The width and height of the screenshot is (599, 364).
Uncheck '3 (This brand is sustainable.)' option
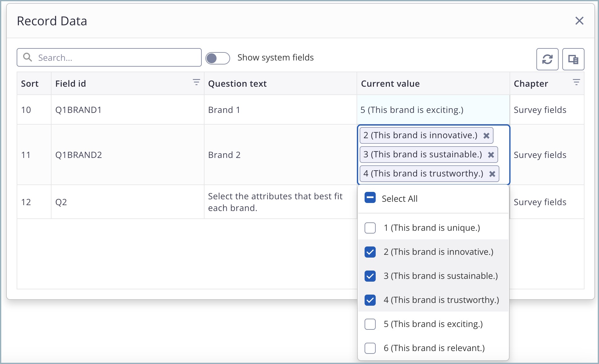point(370,276)
